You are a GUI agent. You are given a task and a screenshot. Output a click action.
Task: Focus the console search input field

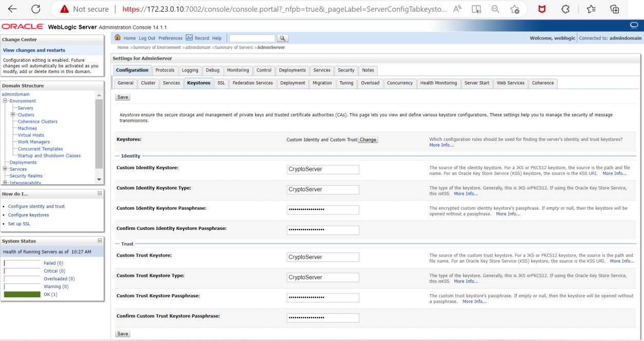point(252,38)
